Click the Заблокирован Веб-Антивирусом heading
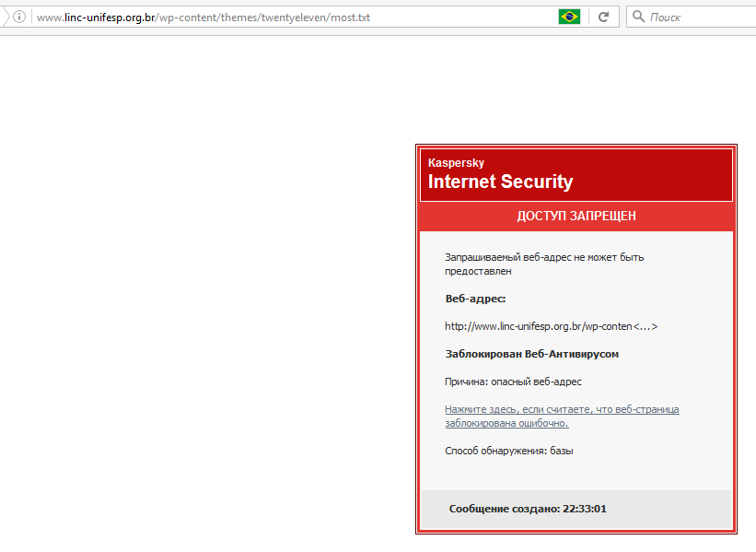 [532, 354]
